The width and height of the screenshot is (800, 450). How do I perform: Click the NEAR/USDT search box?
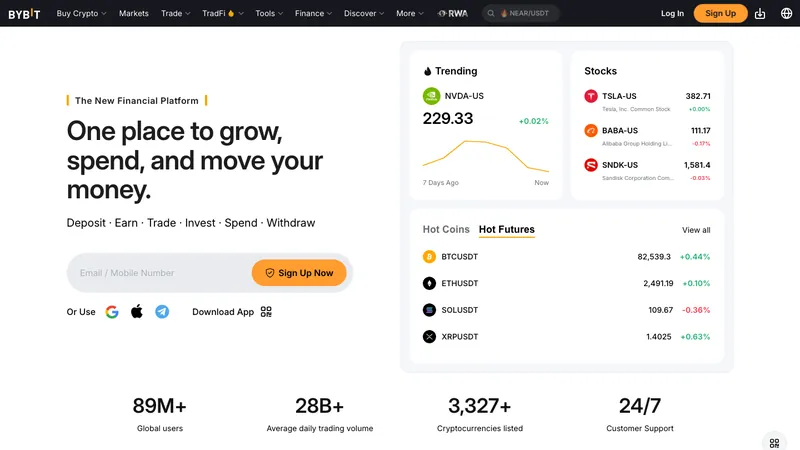(521, 14)
